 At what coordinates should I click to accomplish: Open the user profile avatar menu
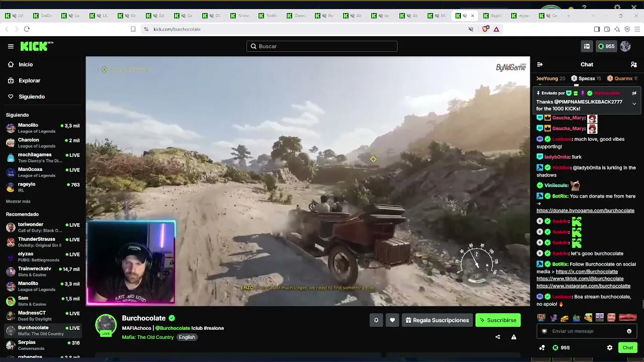coord(625,46)
